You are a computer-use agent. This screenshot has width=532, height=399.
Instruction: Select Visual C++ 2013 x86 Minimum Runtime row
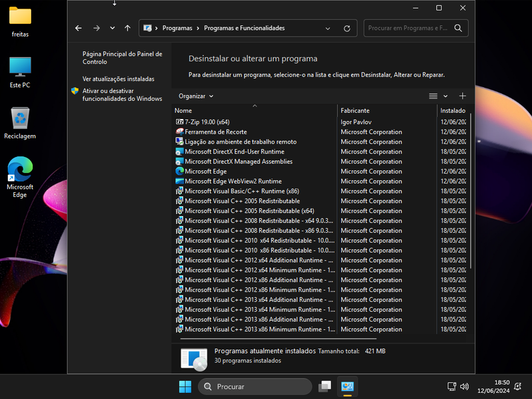pos(321,329)
